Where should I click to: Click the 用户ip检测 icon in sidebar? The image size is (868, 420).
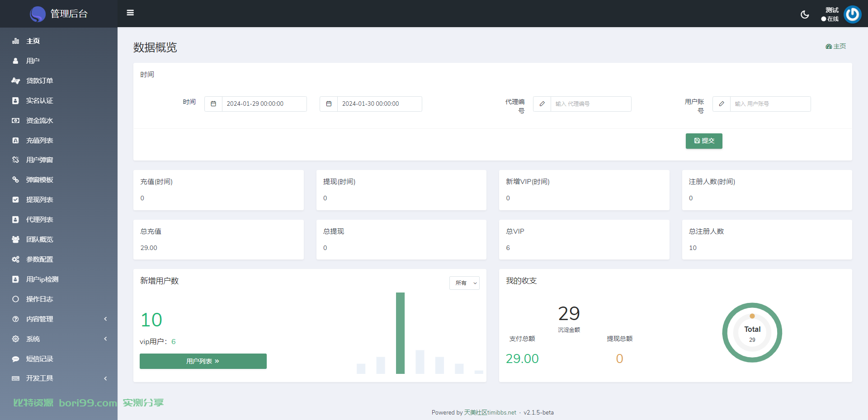[x=15, y=279]
